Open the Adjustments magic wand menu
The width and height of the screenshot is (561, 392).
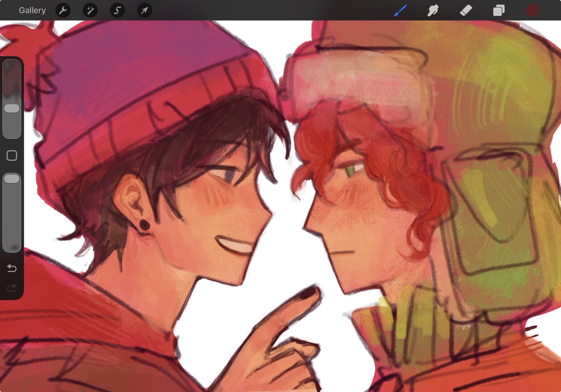pos(90,10)
